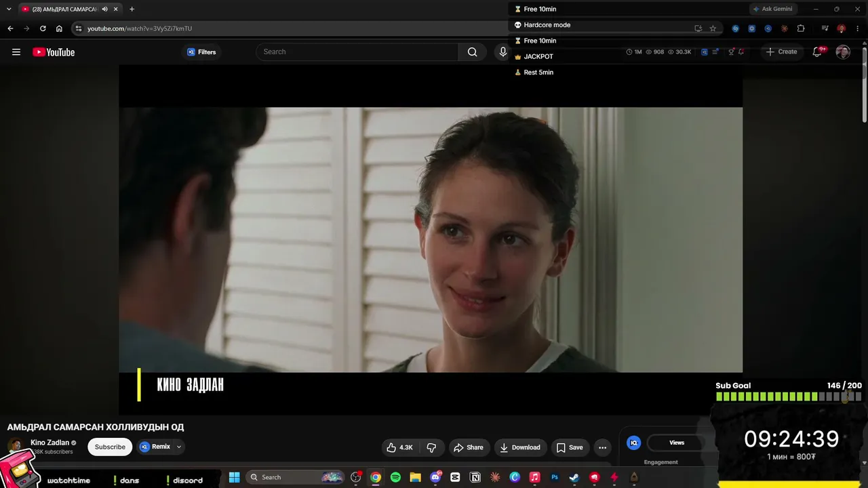Open Discord from the taskbar
Image resolution: width=868 pixels, height=488 pixels.
(x=435, y=477)
